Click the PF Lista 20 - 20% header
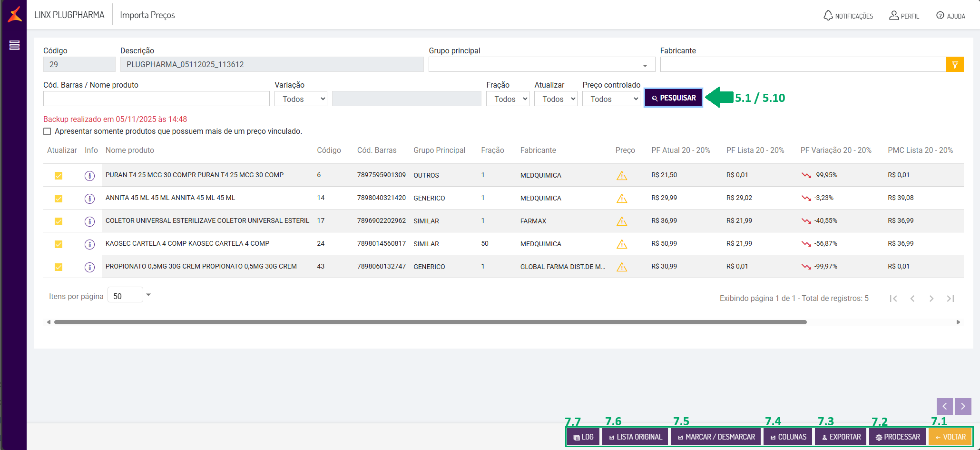This screenshot has height=450, width=980. tap(755, 150)
